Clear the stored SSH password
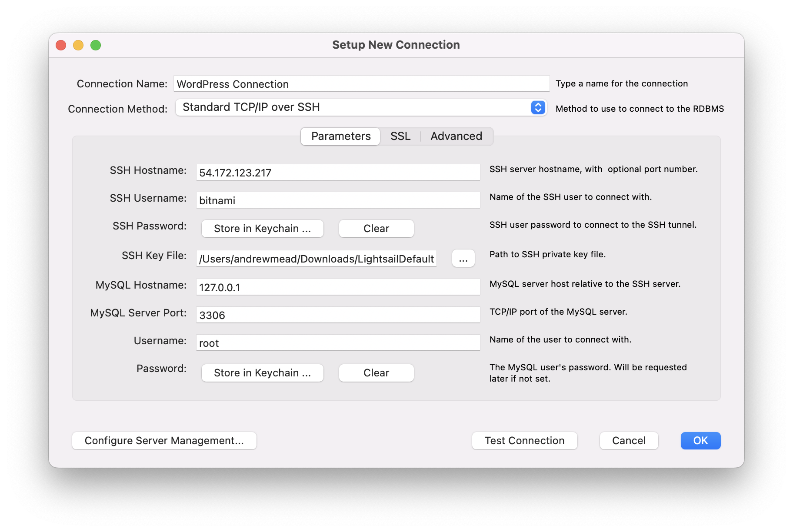Screen dimensions: 793x532 point(376,228)
